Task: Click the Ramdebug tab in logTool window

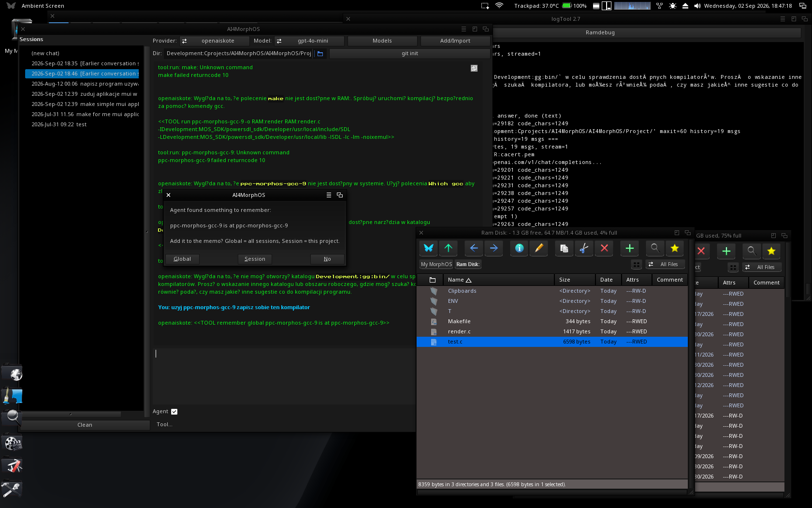Action: 600,33
